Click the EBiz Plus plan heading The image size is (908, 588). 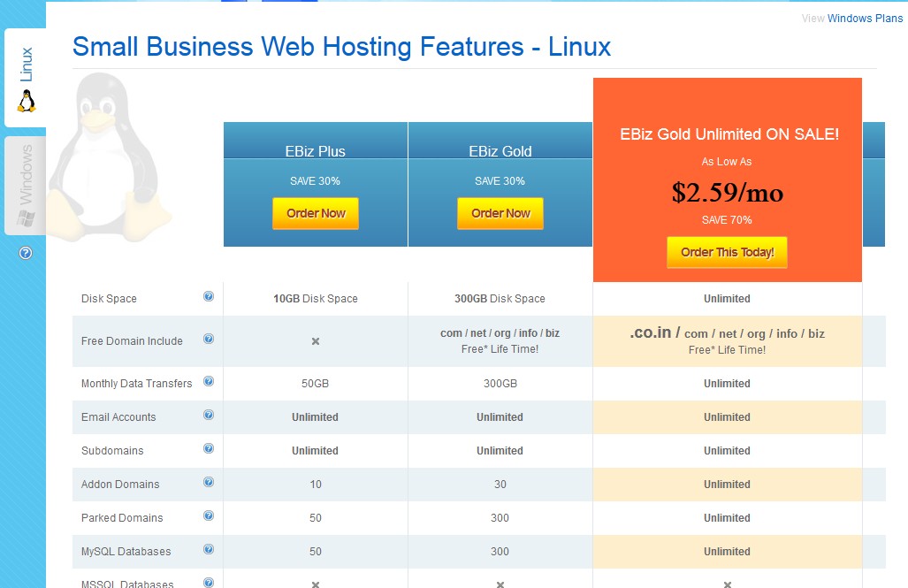click(315, 151)
